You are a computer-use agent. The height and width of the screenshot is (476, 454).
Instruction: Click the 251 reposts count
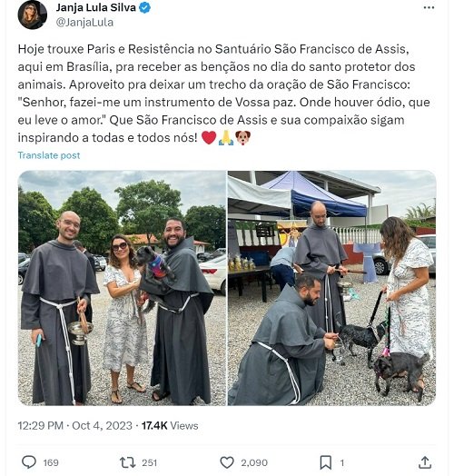click(x=149, y=462)
